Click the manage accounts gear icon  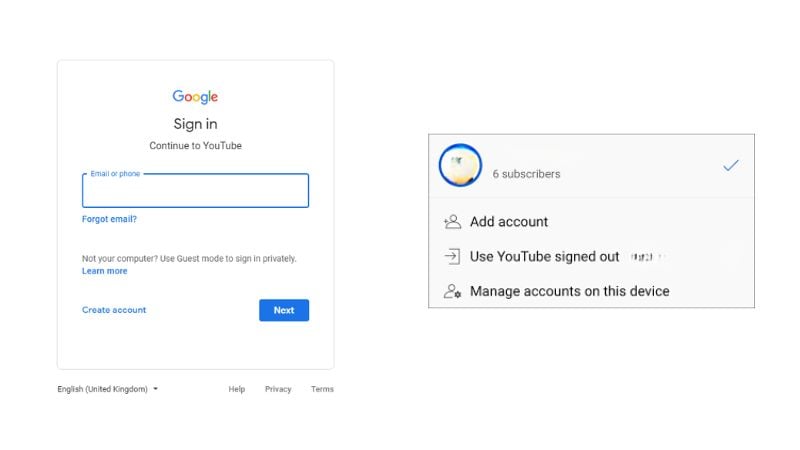point(452,292)
